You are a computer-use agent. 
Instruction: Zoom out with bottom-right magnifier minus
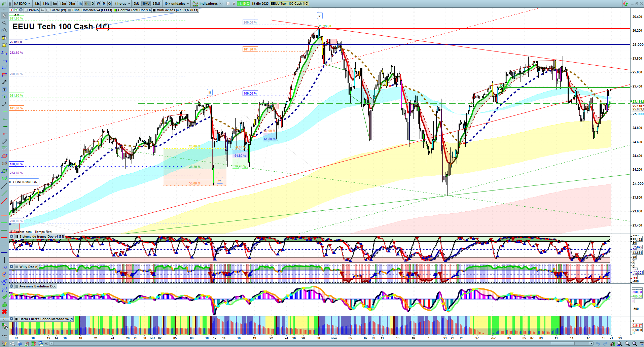point(627,344)
